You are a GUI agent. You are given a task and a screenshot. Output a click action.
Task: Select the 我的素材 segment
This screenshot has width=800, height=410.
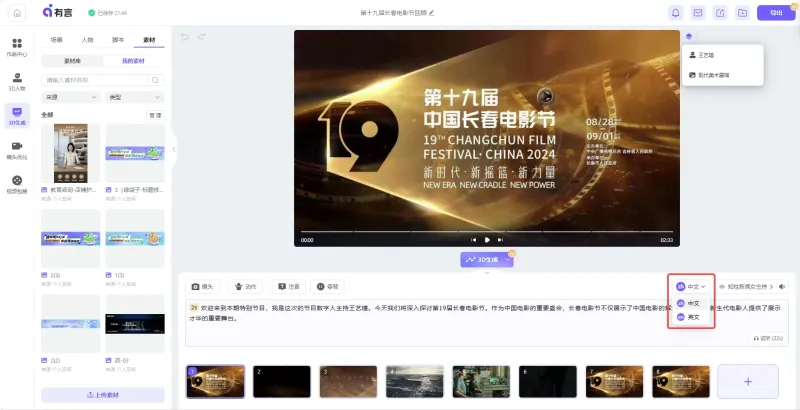(133, 61)
